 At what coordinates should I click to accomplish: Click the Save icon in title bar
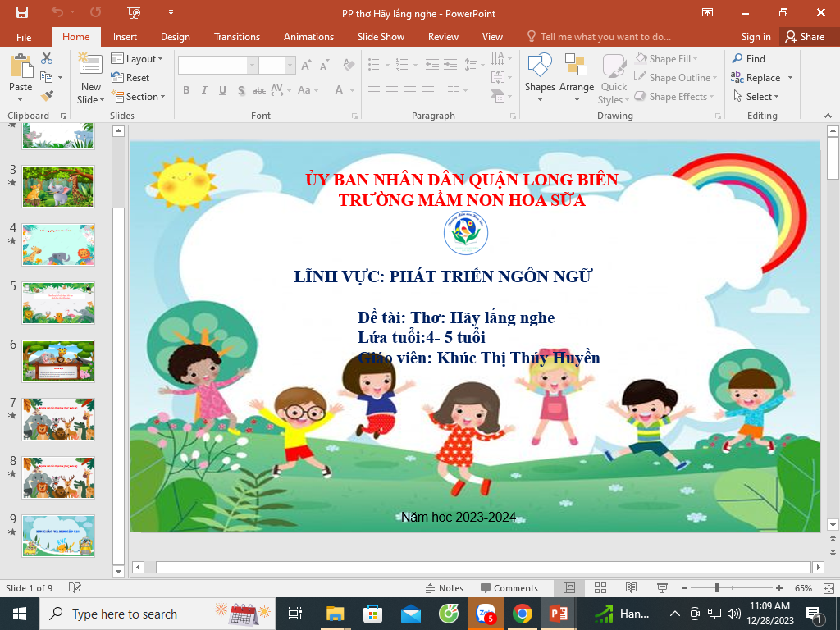[22, 12]
